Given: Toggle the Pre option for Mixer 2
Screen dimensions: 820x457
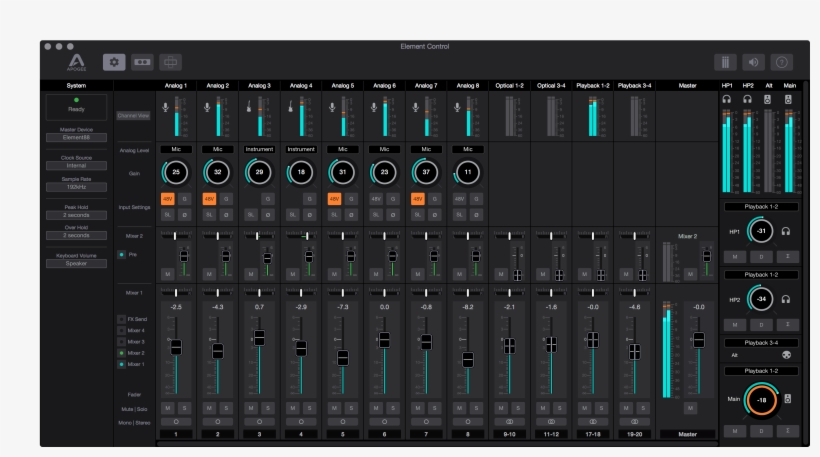Looking at the screenshot, I should tap(121, 255).
